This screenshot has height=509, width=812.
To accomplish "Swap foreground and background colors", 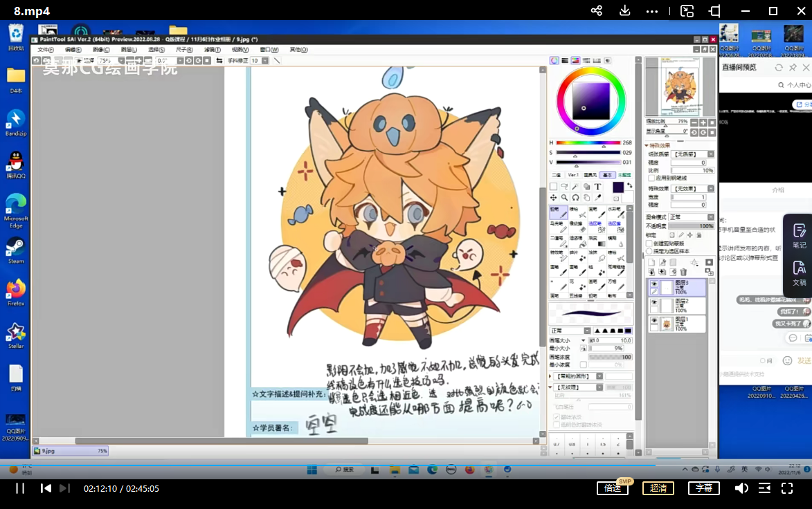I will pos(630,185).
